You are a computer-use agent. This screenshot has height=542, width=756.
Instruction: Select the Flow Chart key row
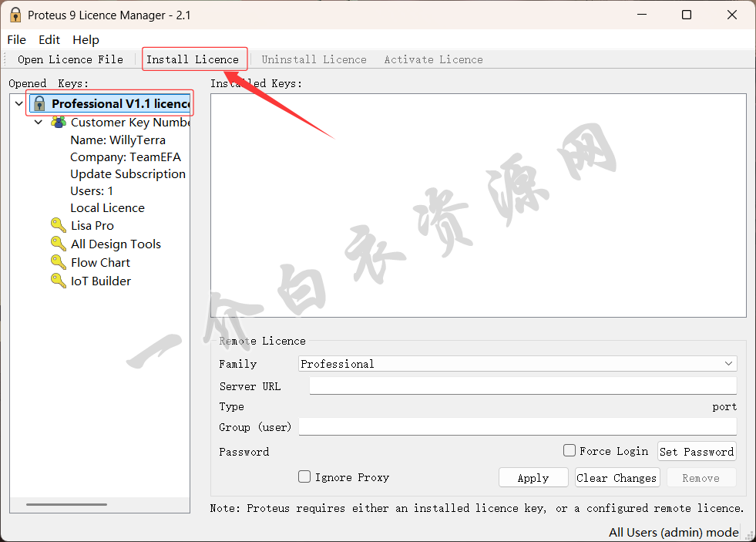(100, 263)
